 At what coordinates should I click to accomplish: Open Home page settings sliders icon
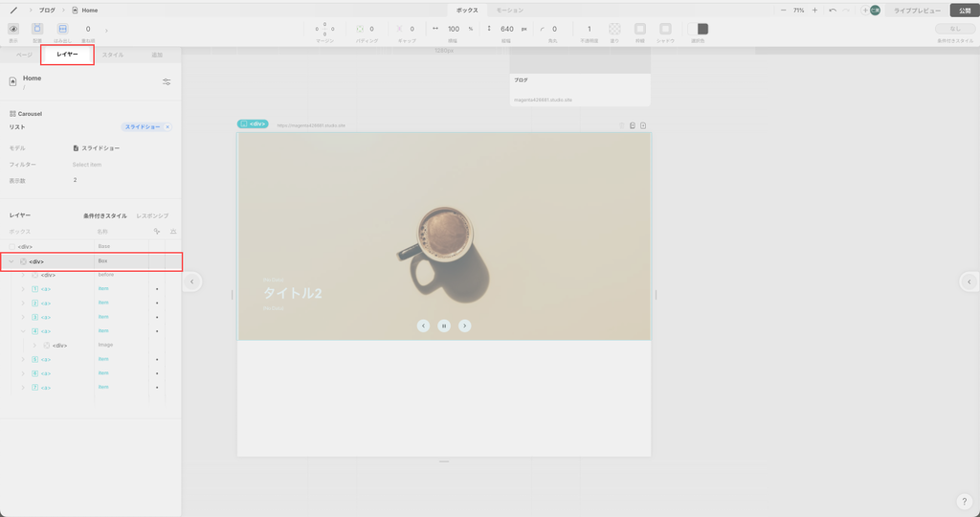click(x=167, y=82)
